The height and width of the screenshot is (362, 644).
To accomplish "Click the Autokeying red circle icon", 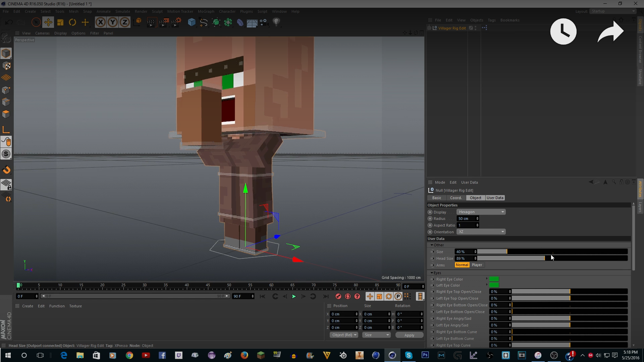I will coord(348,296).
